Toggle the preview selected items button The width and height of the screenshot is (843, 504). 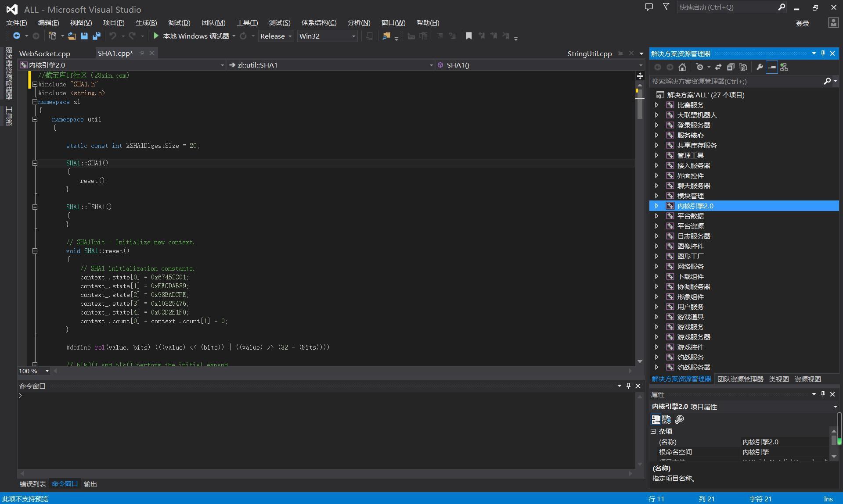[x=771, y=67]
